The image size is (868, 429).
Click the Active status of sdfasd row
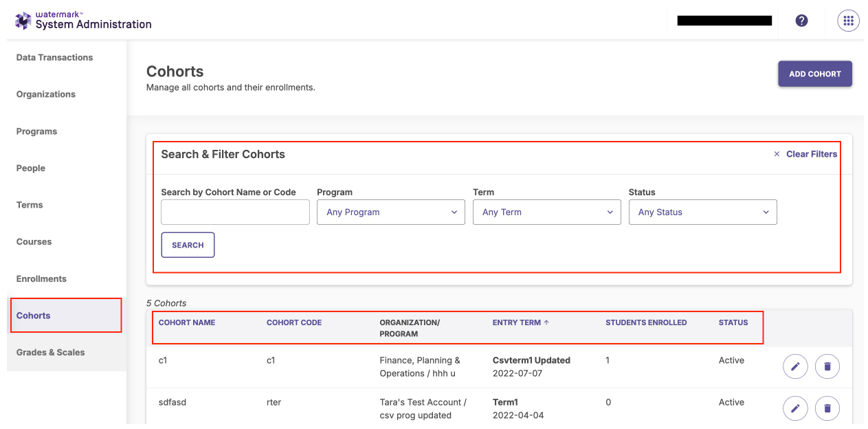click(x=731, y=402)
